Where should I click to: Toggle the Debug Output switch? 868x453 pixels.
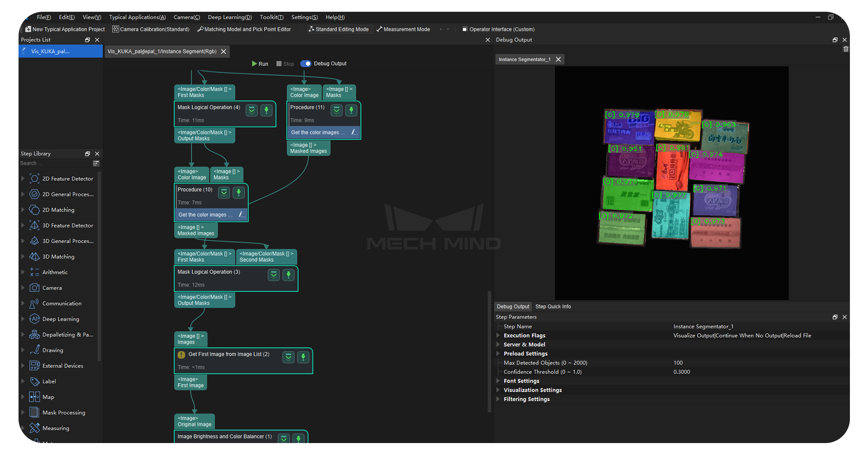[x=306, y=64]
